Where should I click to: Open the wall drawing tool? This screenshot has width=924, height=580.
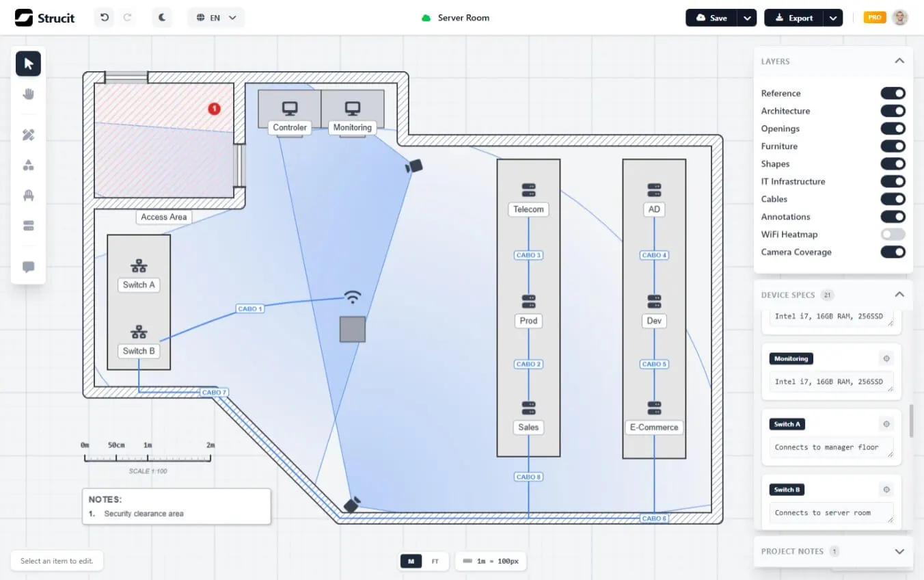pyautogui.click(x=28, y=135)
